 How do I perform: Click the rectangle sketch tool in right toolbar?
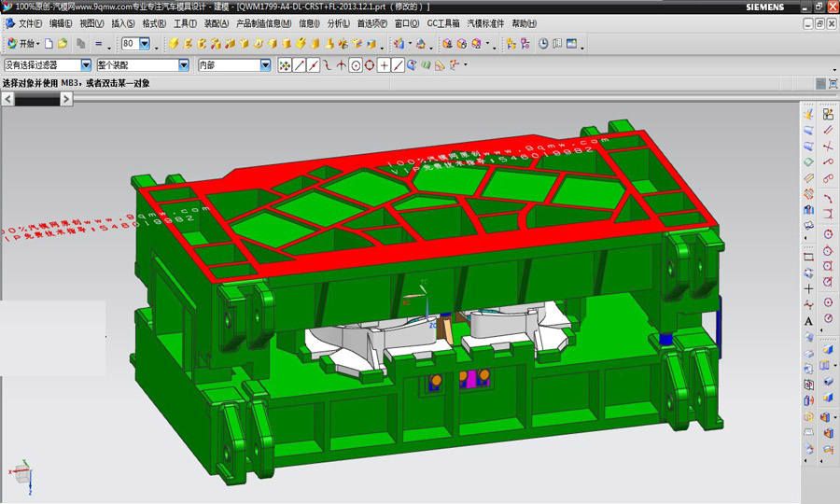[808, 256]
